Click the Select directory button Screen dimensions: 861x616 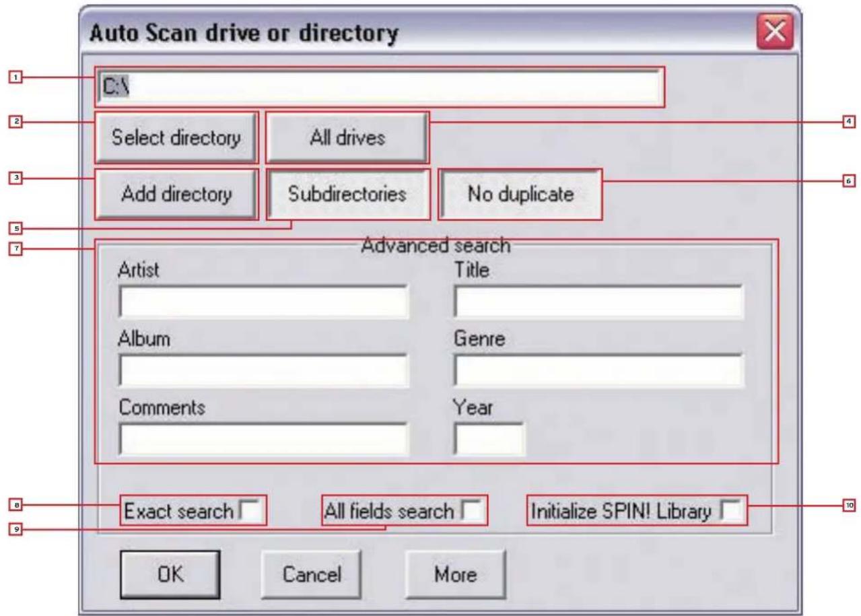tap(176, 137)
